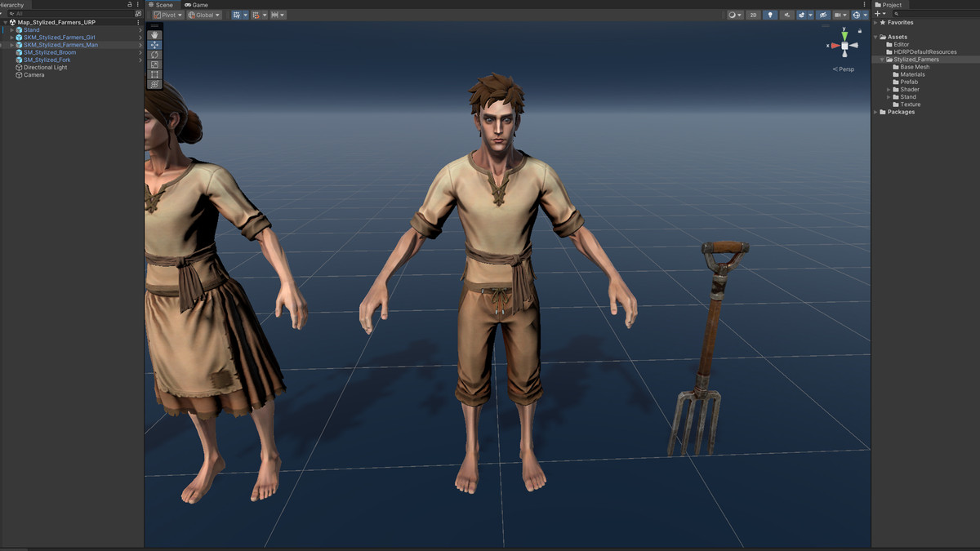Select Directional Light object

tap(46, 67)
